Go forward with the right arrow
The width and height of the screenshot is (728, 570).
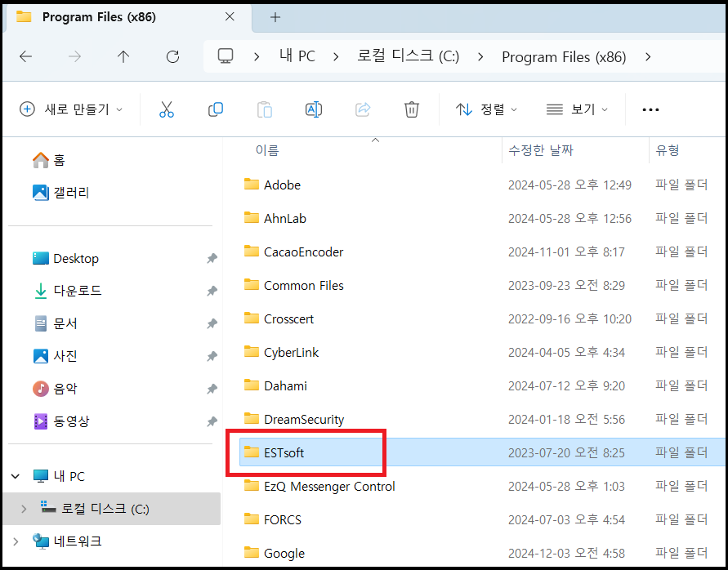74,56
